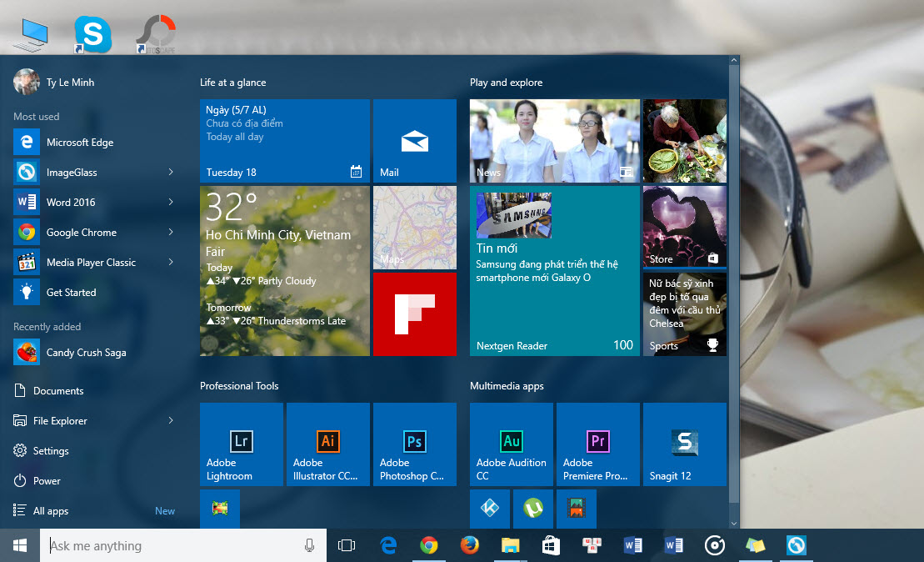
Task: Open the small tile below Adobe Lightroom
Action: coord(220,509)
